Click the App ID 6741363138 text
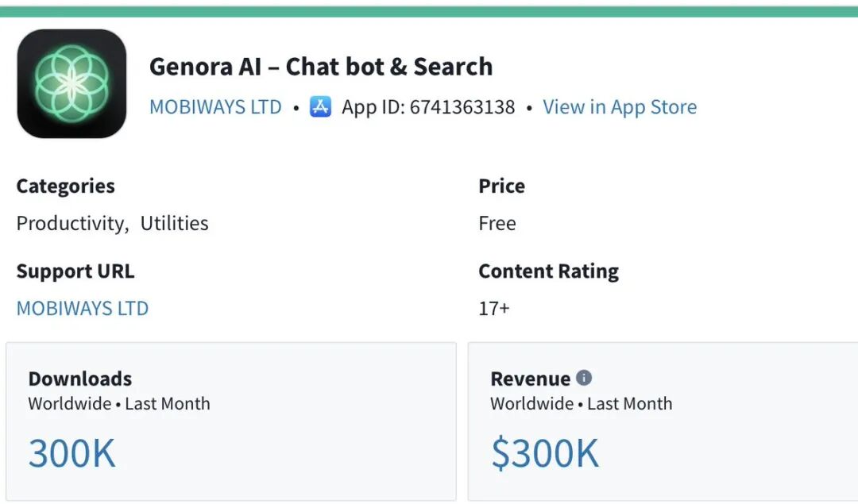 click(428, 107)
